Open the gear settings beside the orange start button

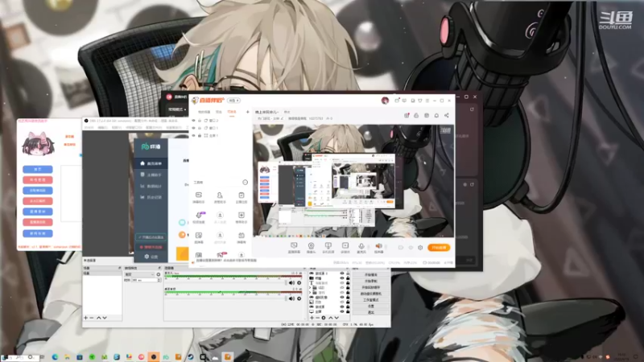coord(420,248)
